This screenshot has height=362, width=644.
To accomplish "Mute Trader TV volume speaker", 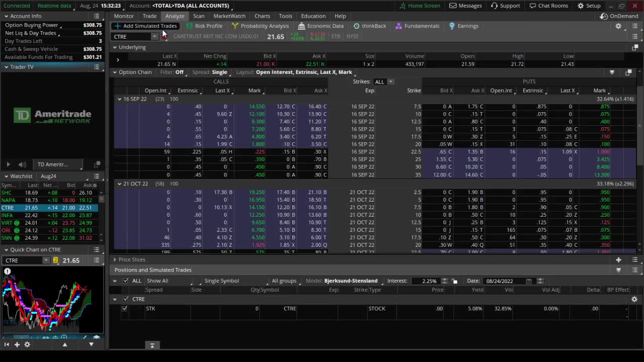I will coord(22,164).
